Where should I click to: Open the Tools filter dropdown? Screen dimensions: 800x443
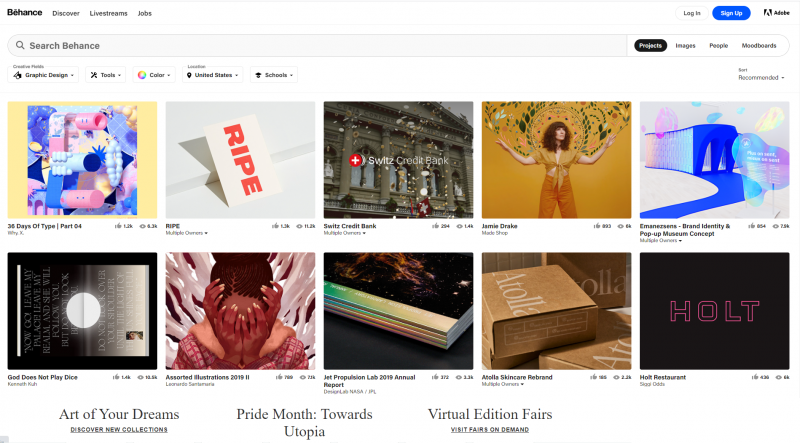105,75
